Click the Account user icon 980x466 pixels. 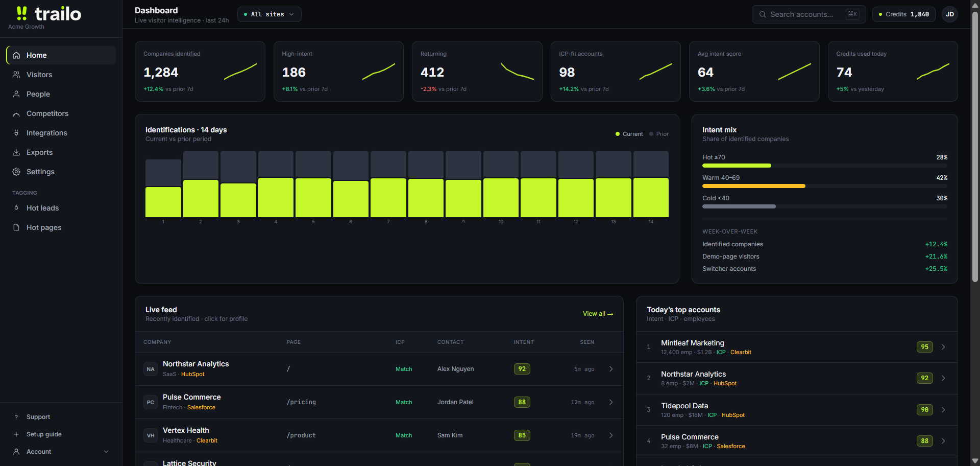(16, 452)
